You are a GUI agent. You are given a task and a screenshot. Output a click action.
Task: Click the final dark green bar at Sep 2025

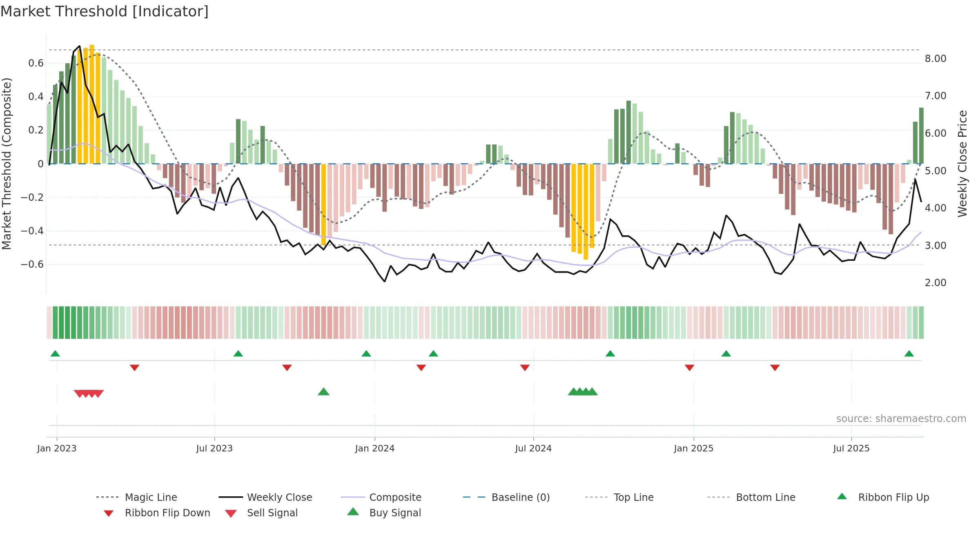pyautogui.click(x=921, y=136)
